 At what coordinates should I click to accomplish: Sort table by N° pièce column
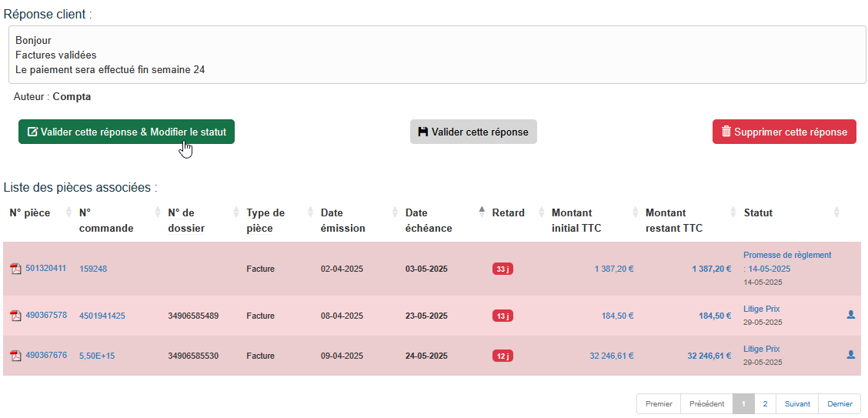30,213
